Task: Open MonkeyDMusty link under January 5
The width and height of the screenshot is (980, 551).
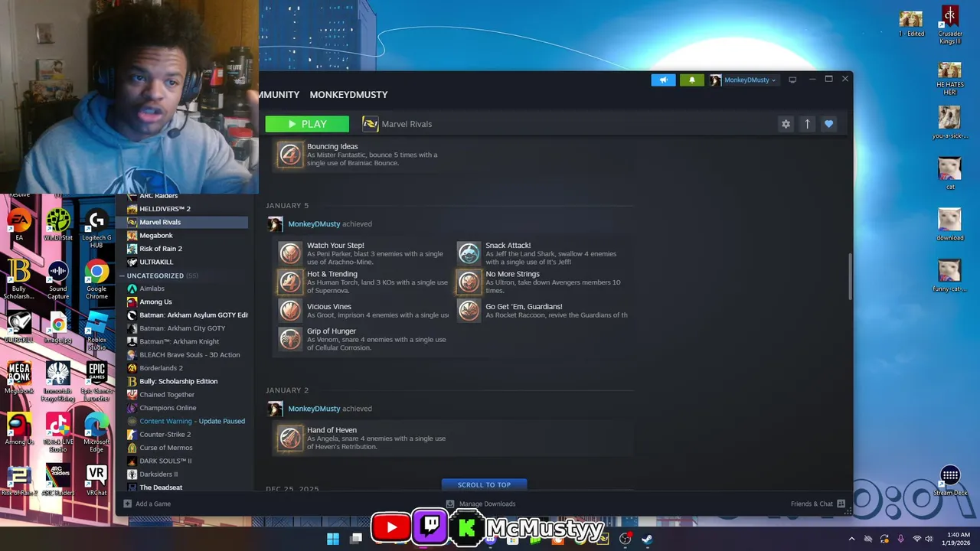Action: 314,224
